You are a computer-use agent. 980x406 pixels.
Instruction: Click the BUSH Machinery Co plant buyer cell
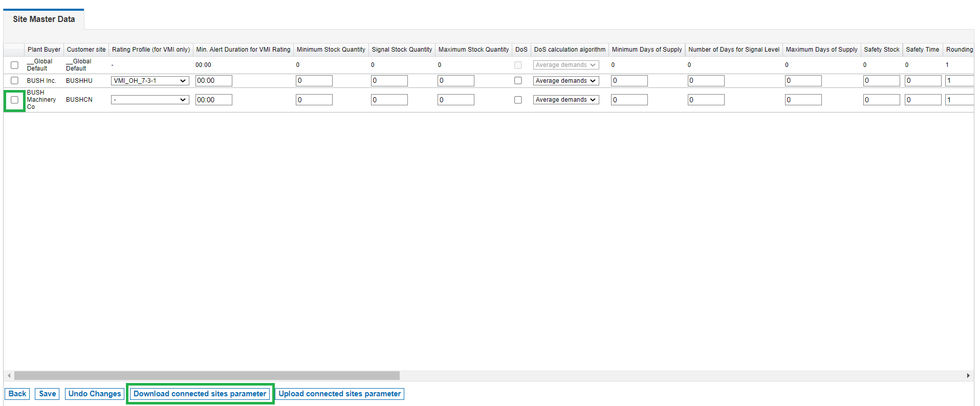click(x=41, y=100)
